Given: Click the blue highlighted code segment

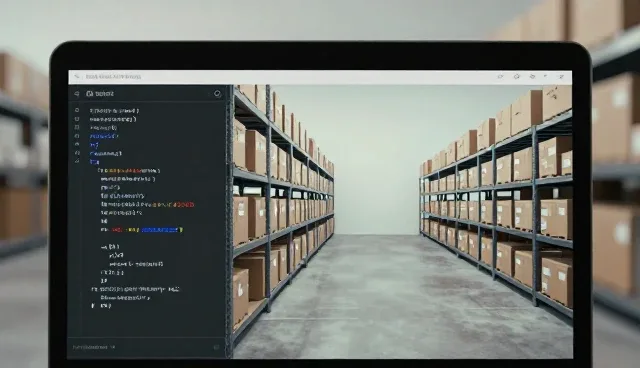Looking at the screenshot, I should (160, 230).
